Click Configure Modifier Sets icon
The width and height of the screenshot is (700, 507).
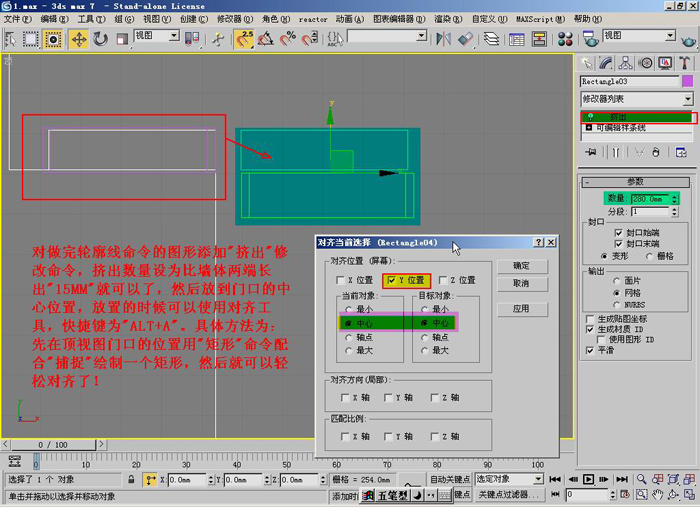point(681,153)
